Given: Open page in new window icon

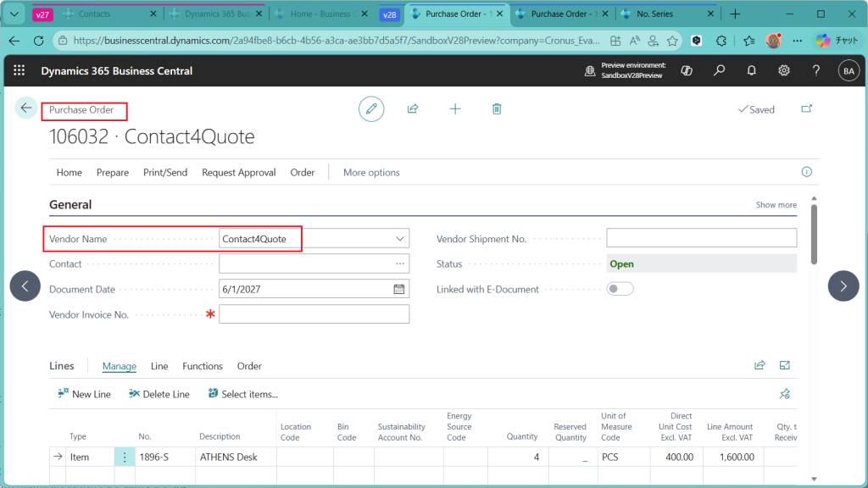Looking at the screenshot, I should (805, 109).
